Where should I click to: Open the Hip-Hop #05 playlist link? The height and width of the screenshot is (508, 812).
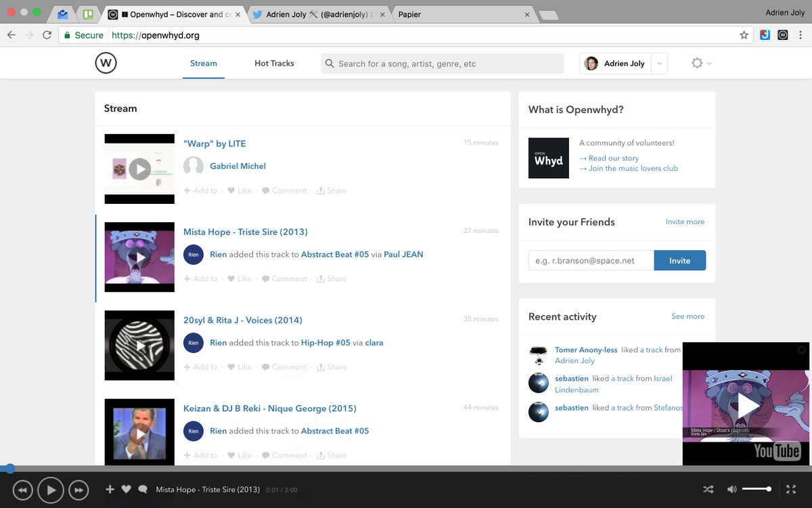tap(325, 343)
